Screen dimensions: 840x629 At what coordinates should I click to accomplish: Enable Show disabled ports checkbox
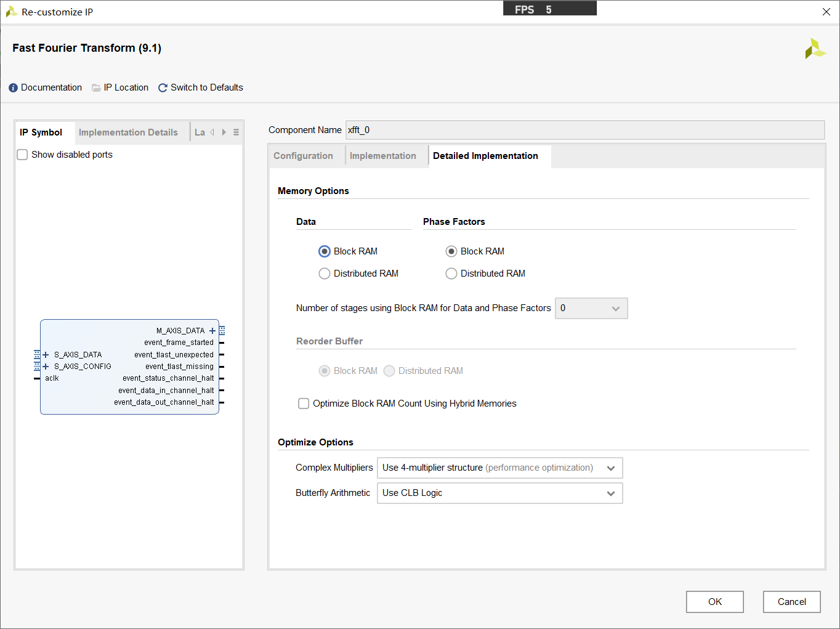23,155
